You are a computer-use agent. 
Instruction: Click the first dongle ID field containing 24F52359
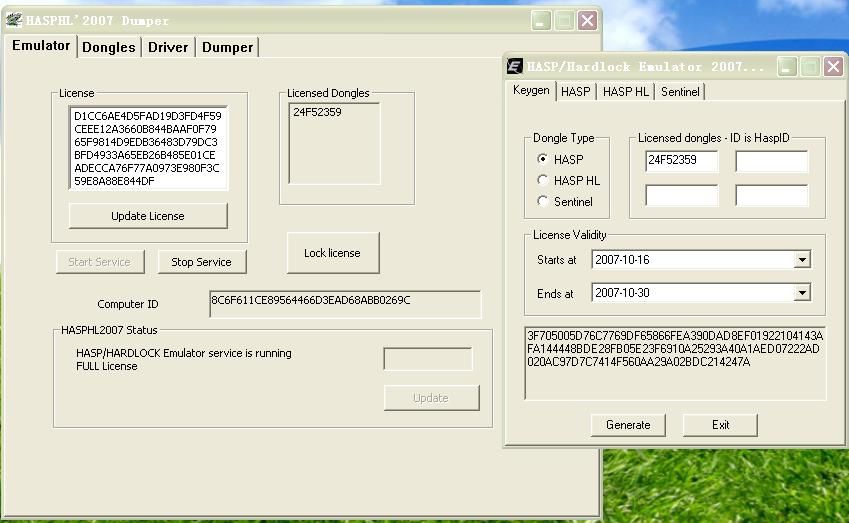682,161
